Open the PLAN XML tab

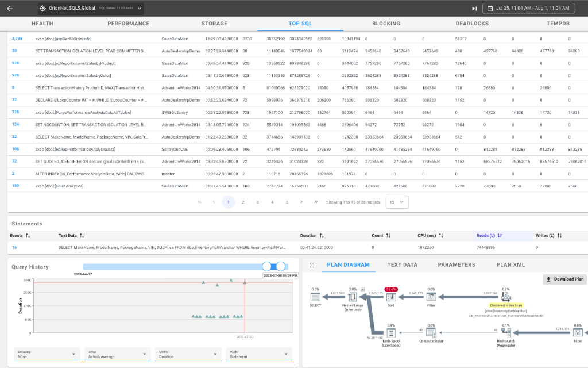[x=510, y=264]
